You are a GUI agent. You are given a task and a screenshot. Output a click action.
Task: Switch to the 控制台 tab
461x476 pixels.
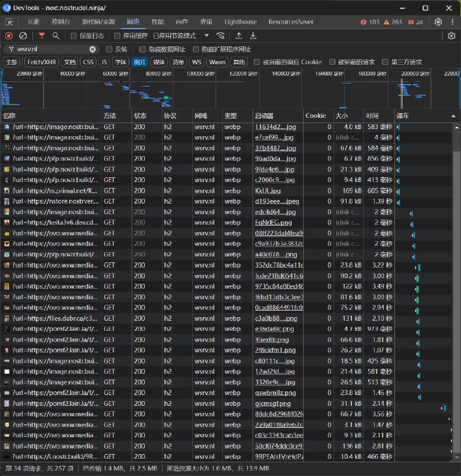coord(61,22)
